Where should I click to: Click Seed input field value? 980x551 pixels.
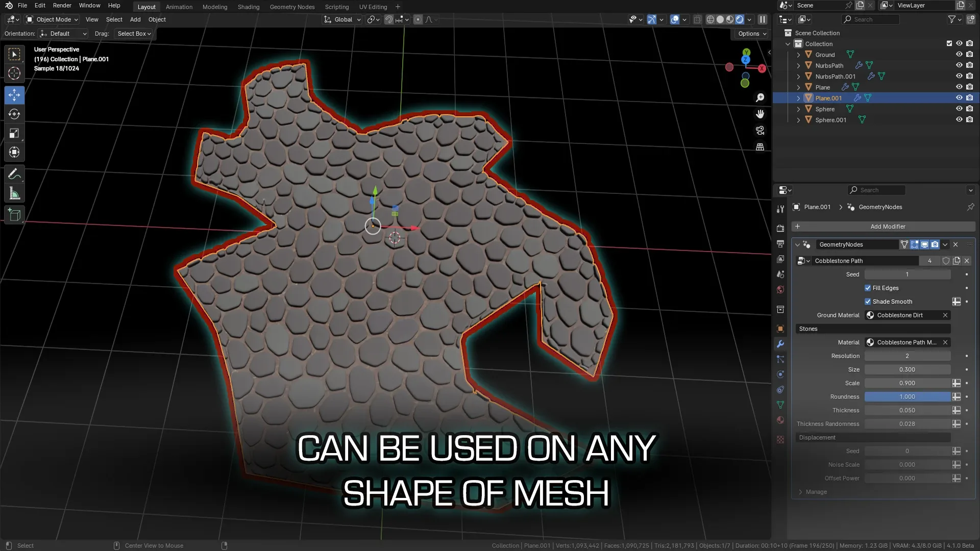(908, 274)
